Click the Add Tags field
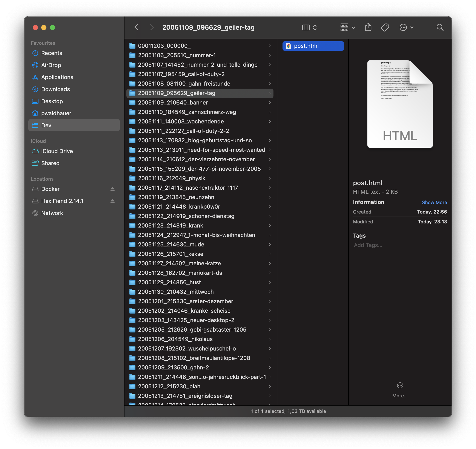Screen dimensions: 476x449 [368, 245]
